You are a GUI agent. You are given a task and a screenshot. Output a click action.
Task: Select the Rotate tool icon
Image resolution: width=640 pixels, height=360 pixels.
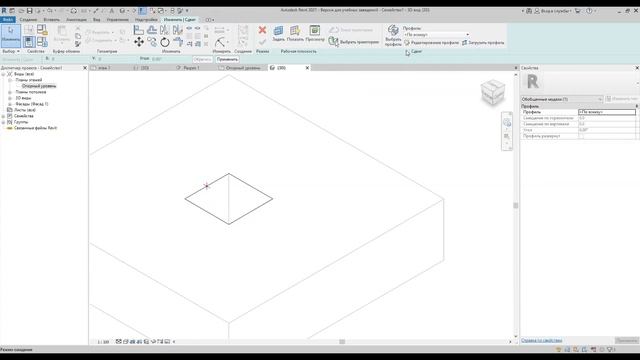(x=165, y=42)
